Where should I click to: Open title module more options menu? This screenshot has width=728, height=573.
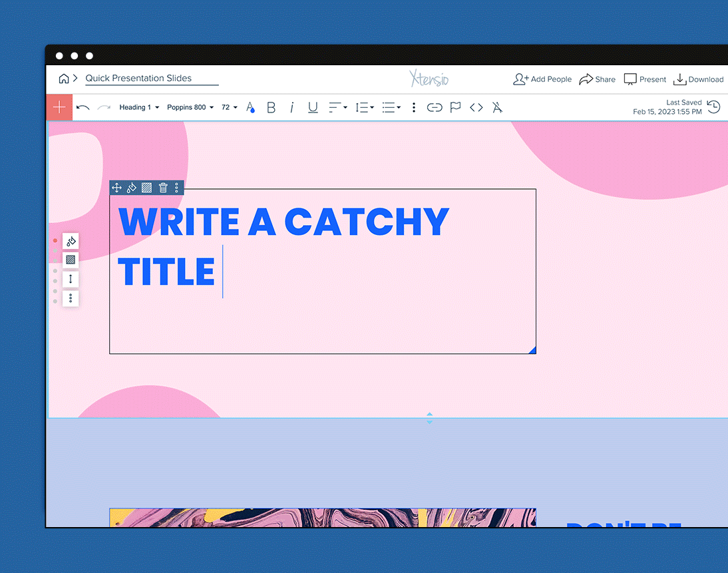click(x=176, y=188)
